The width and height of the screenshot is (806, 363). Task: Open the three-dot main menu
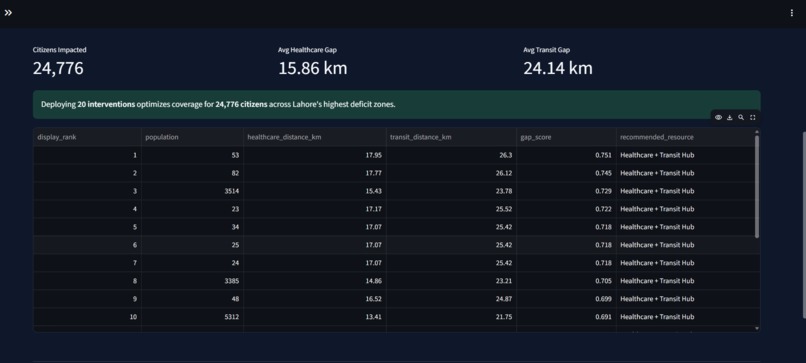click(x=791, y=13)
